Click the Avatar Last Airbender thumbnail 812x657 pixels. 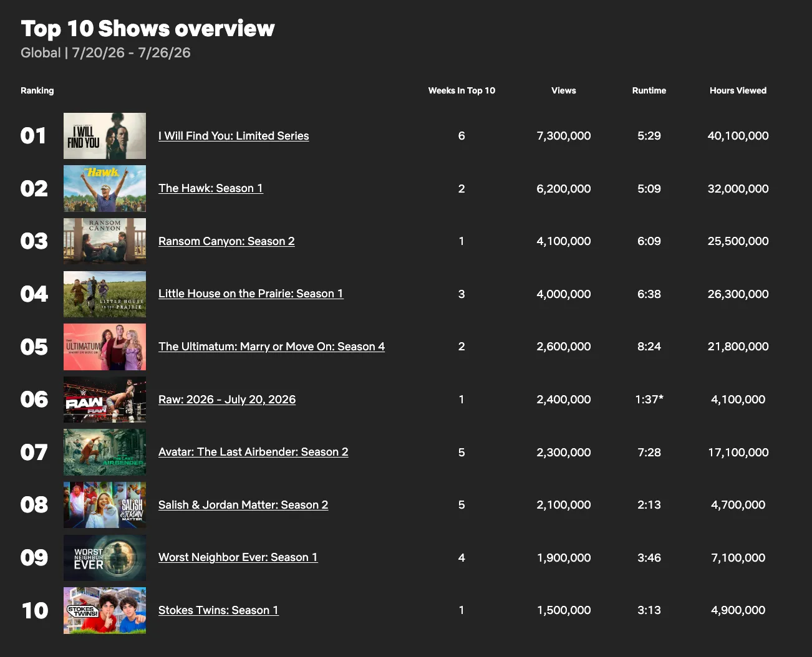click(105, 452)
